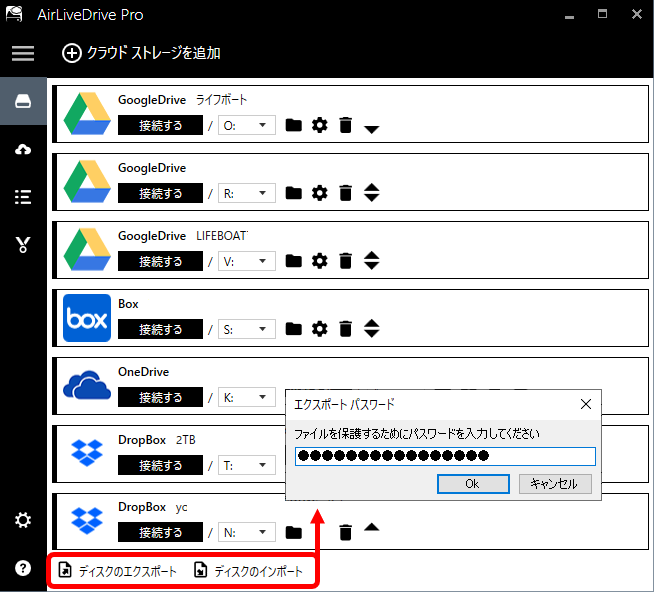
Task: Delete the Box disk
Action: (346, 329)
